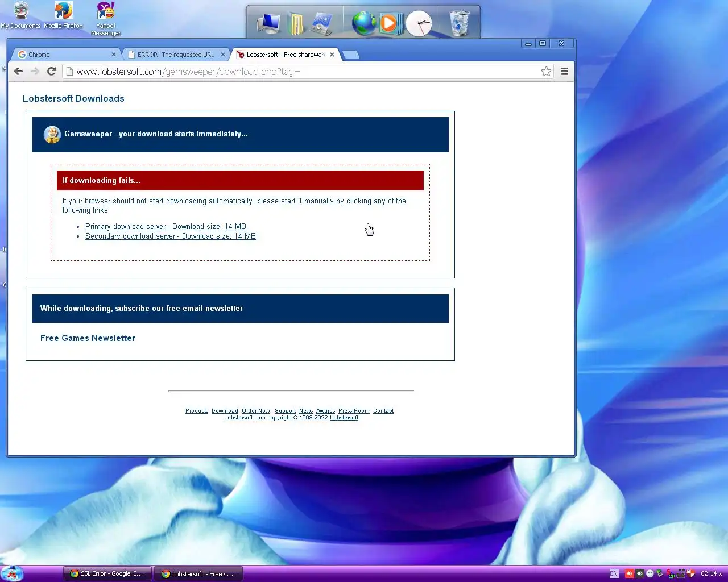
Task: Click the Gemsweeper character icon in header
Action: click(x=52, y=135)
